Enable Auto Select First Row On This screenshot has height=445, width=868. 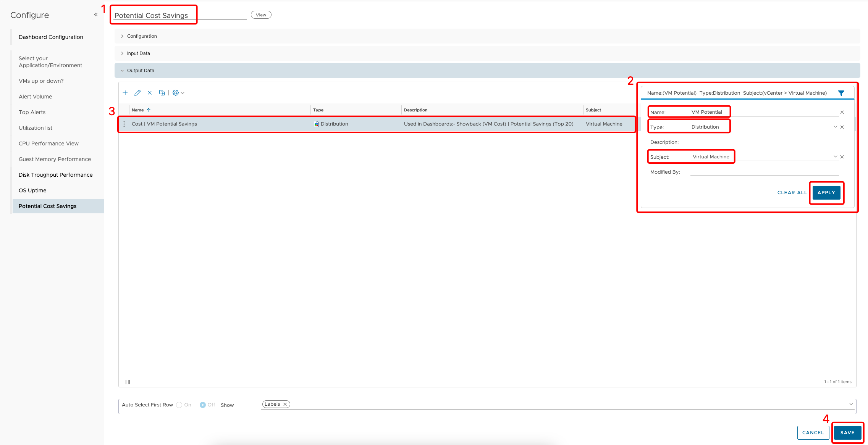pos(179,405)
